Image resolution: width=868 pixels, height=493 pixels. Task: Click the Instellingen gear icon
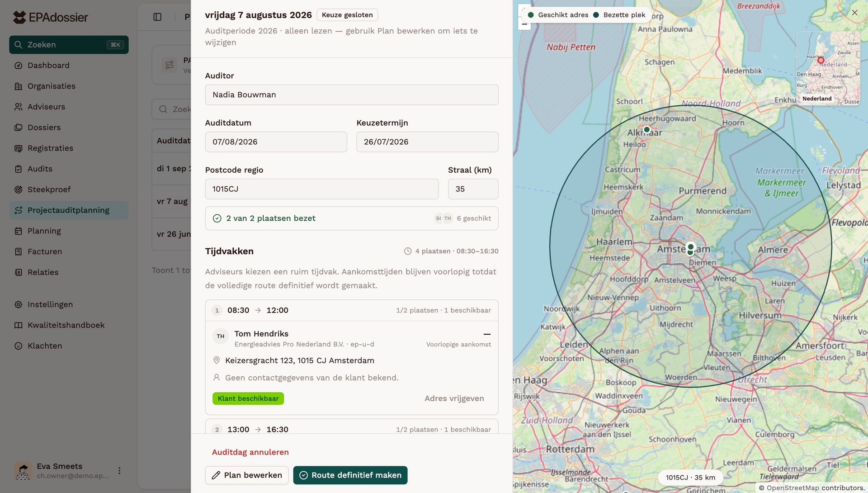pyautogui.click(x=18, y=304)
